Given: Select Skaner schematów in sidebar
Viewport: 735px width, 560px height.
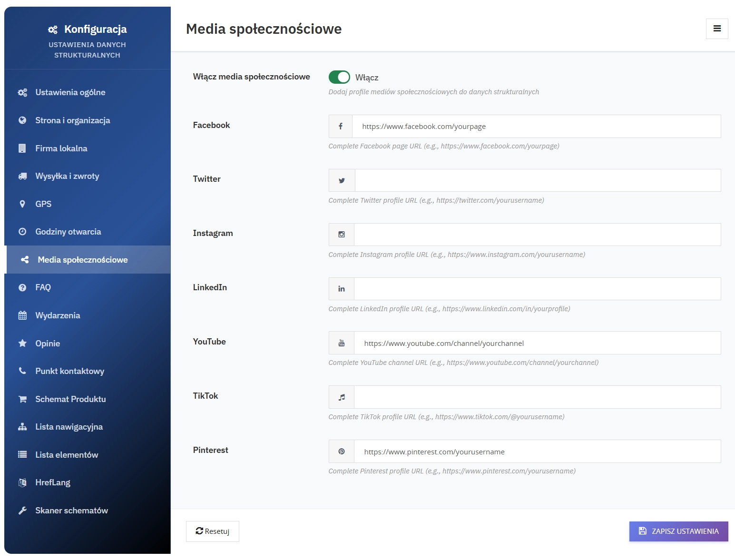Looking at the screenshot, I should [x=71, y=511].
